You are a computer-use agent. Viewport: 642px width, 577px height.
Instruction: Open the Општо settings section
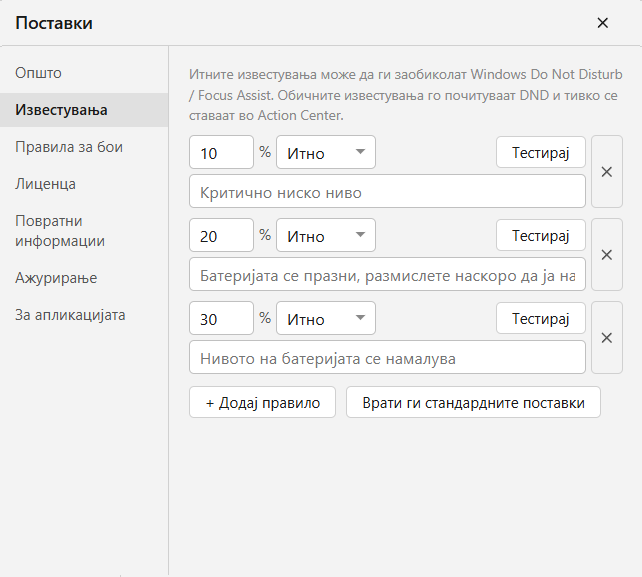[84, 73]
